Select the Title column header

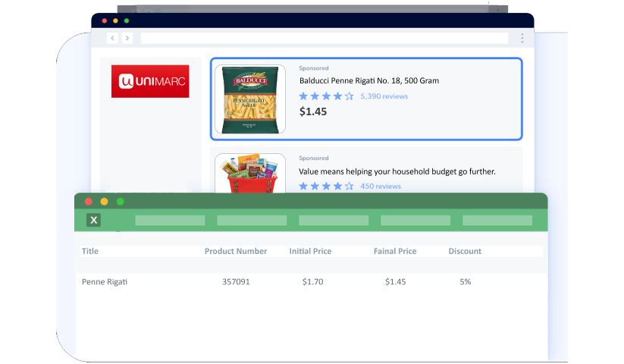pos(90,251)
